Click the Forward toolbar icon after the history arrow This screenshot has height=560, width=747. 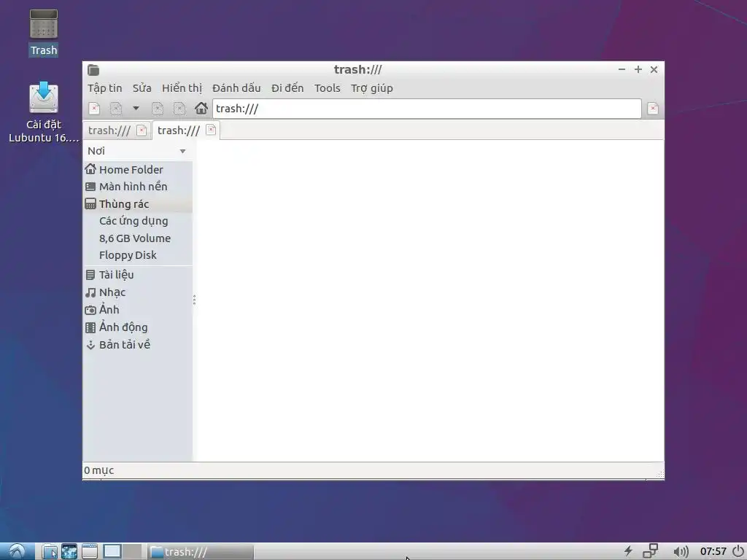tap(158, 109)
